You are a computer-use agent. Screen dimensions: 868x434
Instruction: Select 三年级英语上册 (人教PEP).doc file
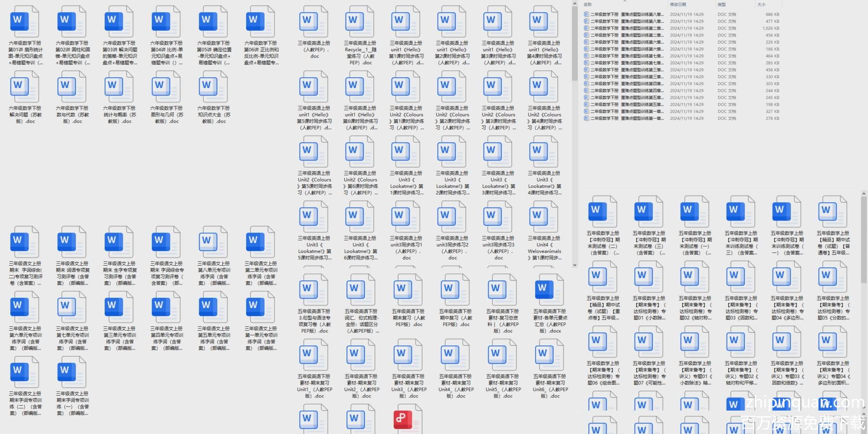314,33
